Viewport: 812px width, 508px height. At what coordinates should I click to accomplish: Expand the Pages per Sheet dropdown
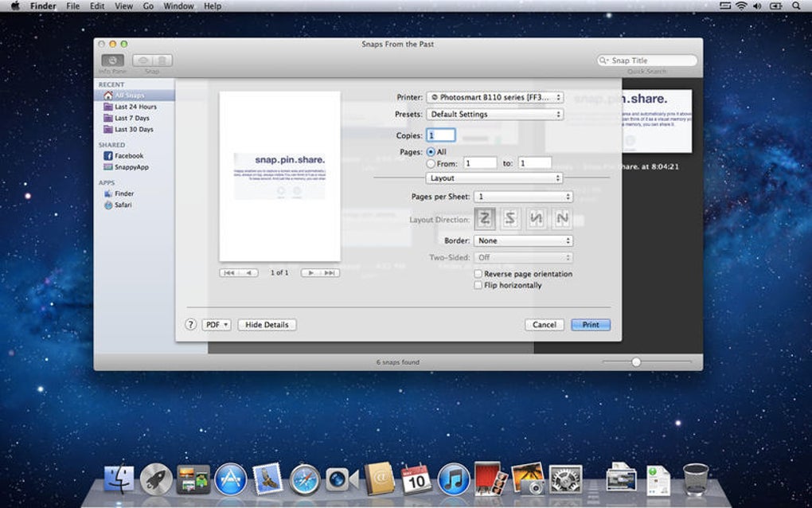[x=523, y=196]
